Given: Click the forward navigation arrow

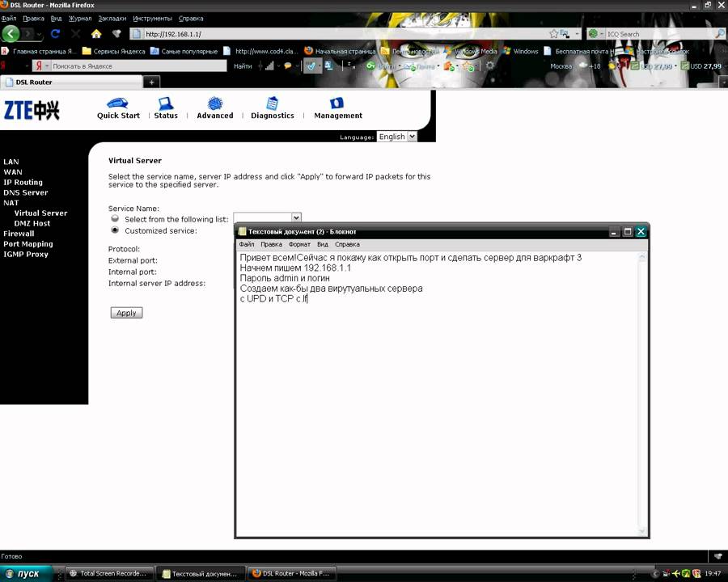Looking at the screenshot, I should pos(28,34).
